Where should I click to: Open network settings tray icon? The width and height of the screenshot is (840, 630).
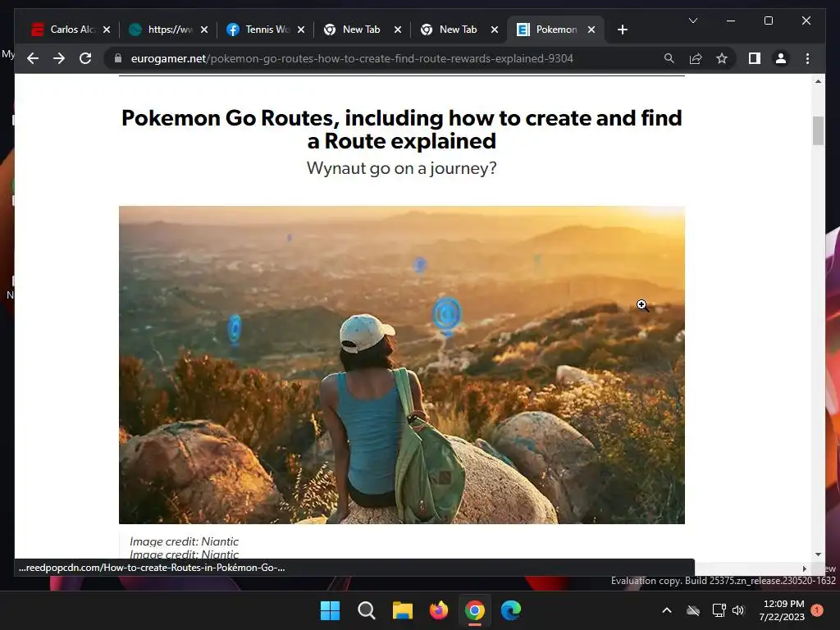click(x=719, y=610)
